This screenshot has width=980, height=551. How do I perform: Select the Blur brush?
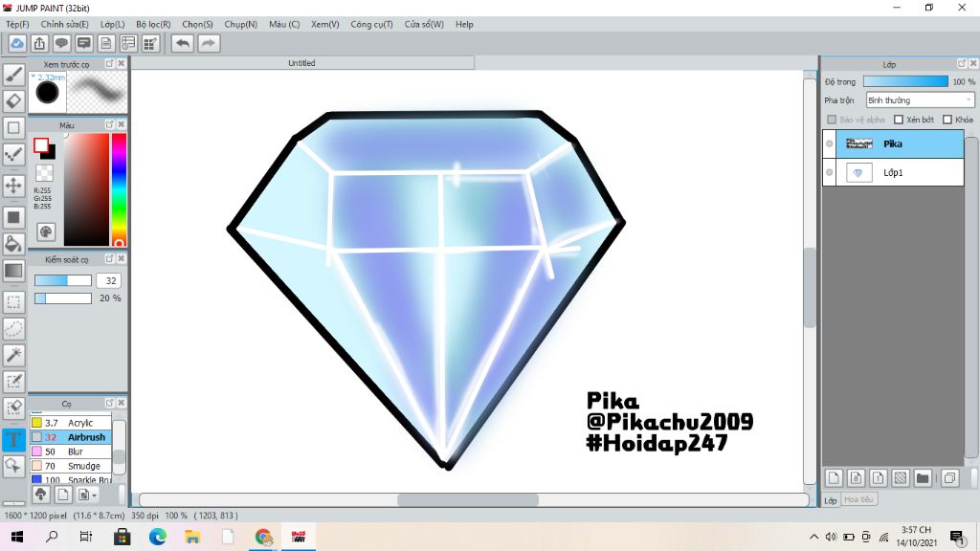(71, 452)
